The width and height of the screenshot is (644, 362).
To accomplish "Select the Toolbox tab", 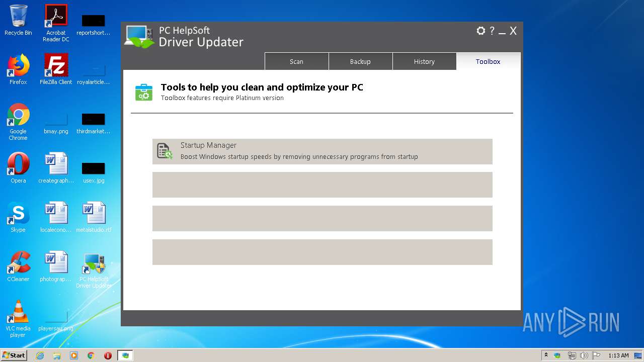I will 488,61.
